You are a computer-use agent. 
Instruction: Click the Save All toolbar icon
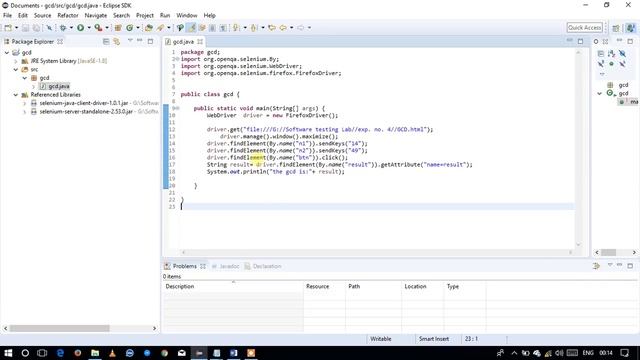[36, 28]
